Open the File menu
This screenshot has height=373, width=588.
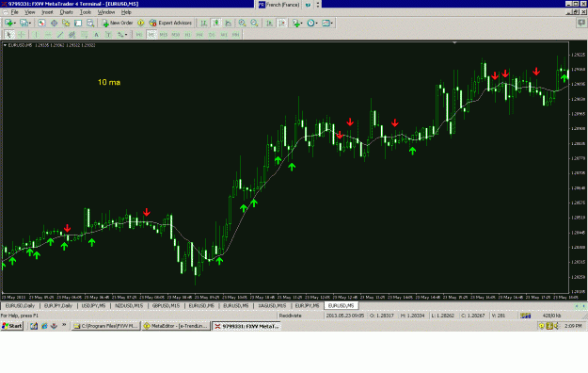pyautogui.click(x=15, y=12)
